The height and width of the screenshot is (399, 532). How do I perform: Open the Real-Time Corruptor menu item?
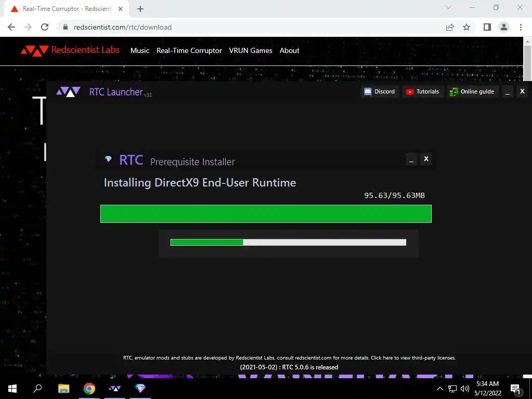[x=189, y=50]
